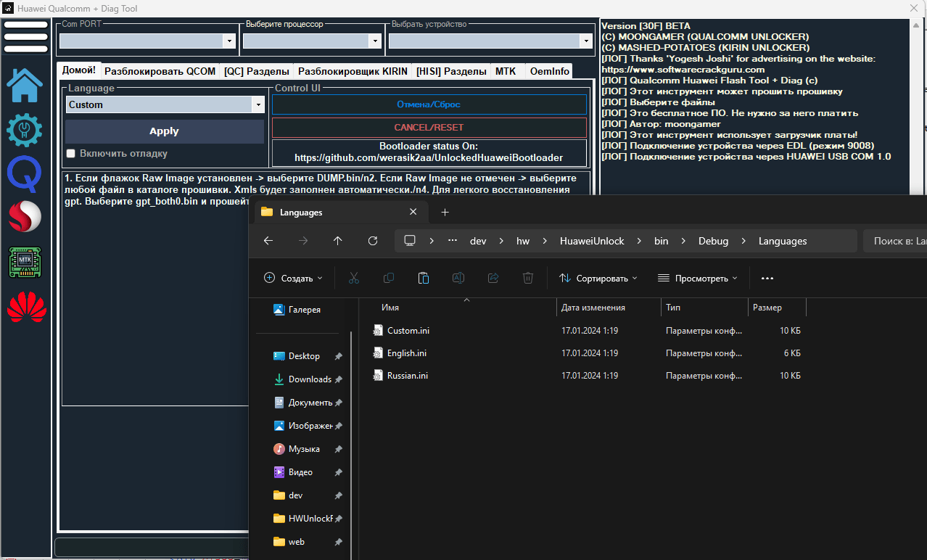Open the Сортировать sort dropdown
Image resolution: width=927 pixels, height=560 pixels.
598,278
